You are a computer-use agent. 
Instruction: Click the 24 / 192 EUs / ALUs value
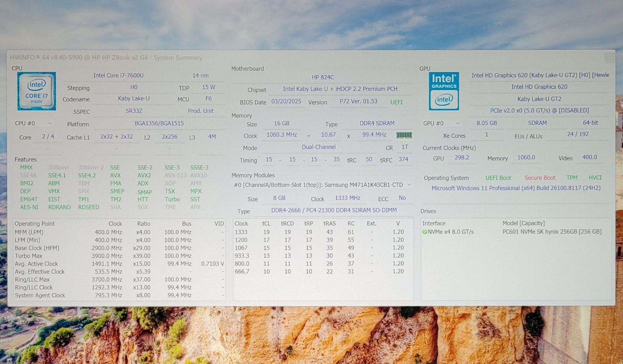point(577,134)
